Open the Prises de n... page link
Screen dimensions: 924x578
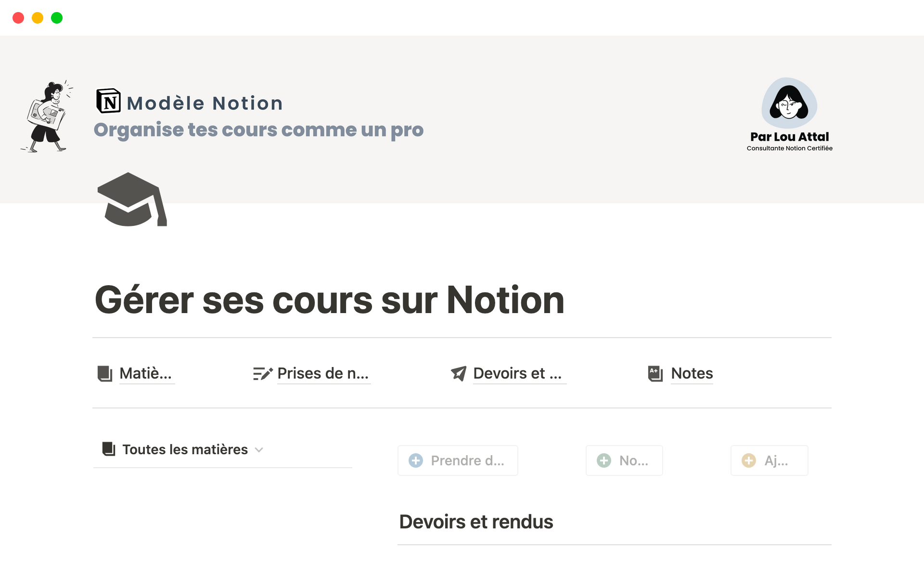click(x=323, y=374)
